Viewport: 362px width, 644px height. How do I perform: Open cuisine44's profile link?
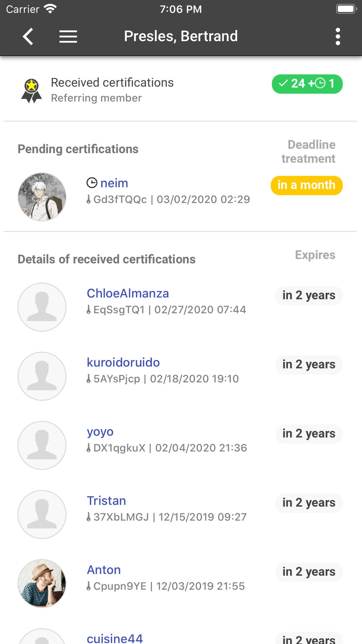click(115, 638)
